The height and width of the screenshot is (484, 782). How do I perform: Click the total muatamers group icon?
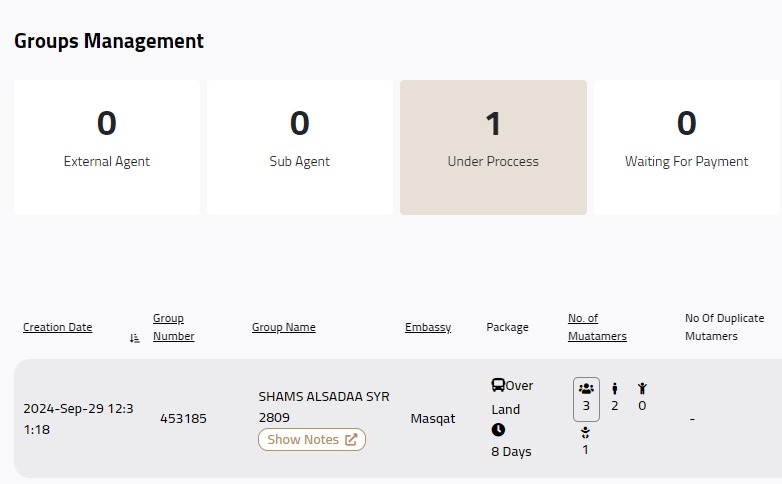point(587,388)
